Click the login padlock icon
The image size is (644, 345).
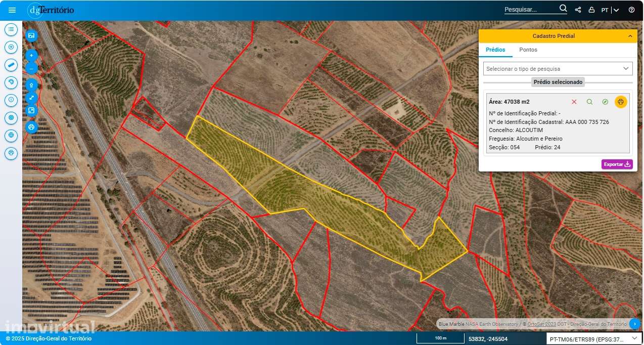[591, 10]
